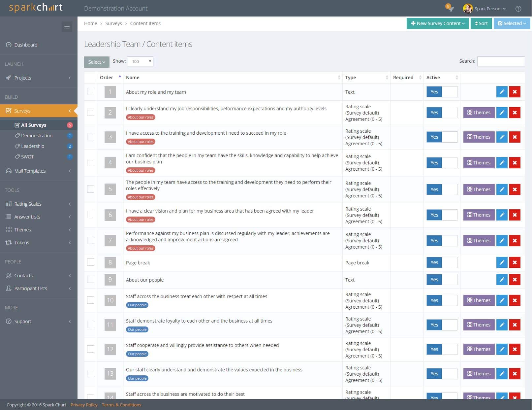Open the Privacy Policy link

(x=84, y=405)
